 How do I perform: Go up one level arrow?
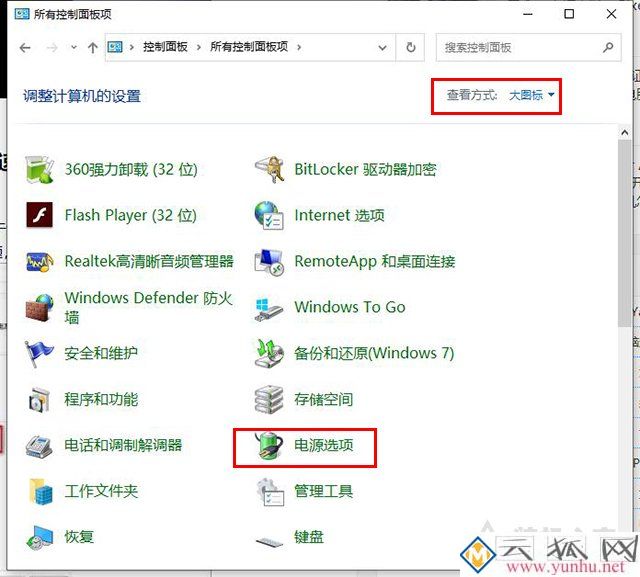tap(93, 48)
